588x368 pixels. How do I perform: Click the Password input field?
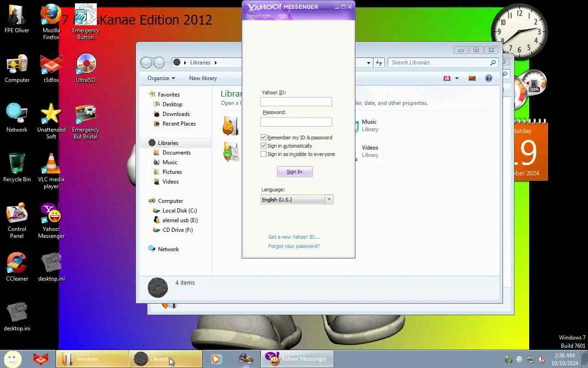[x=296, y=122]
